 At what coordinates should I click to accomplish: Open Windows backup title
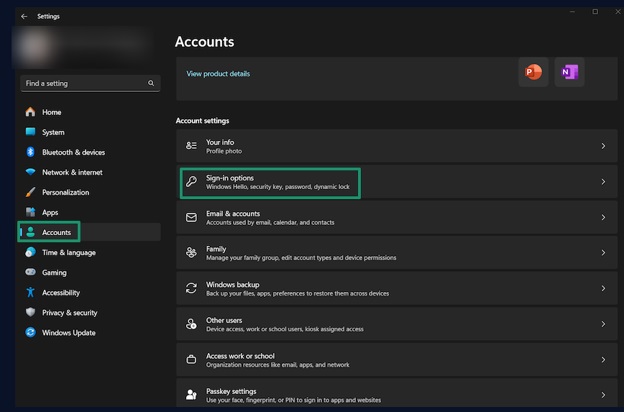[233, 285]
